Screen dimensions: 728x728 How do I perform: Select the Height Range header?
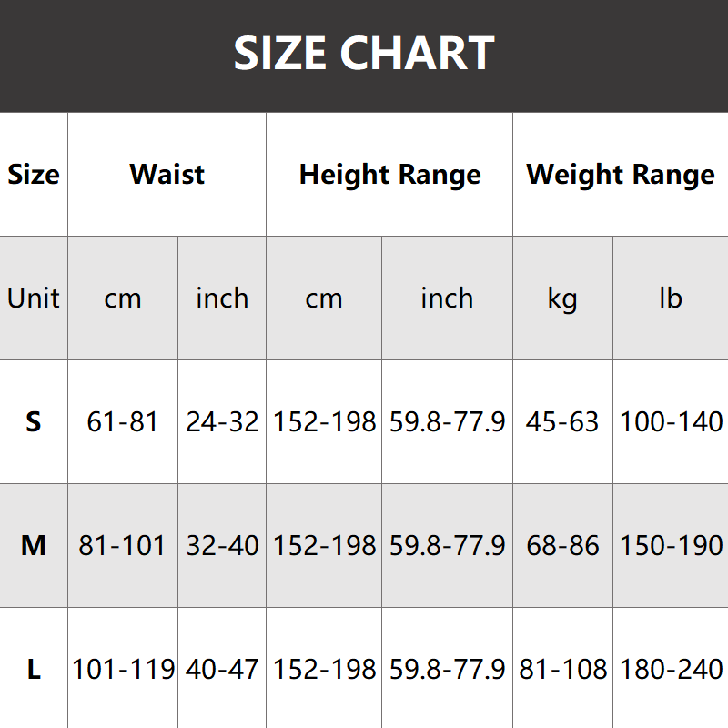(389, 175)
